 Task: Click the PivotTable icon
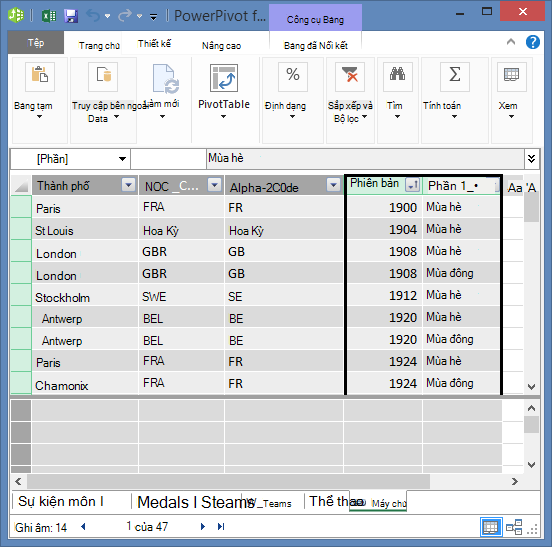[x=224, y=78]
